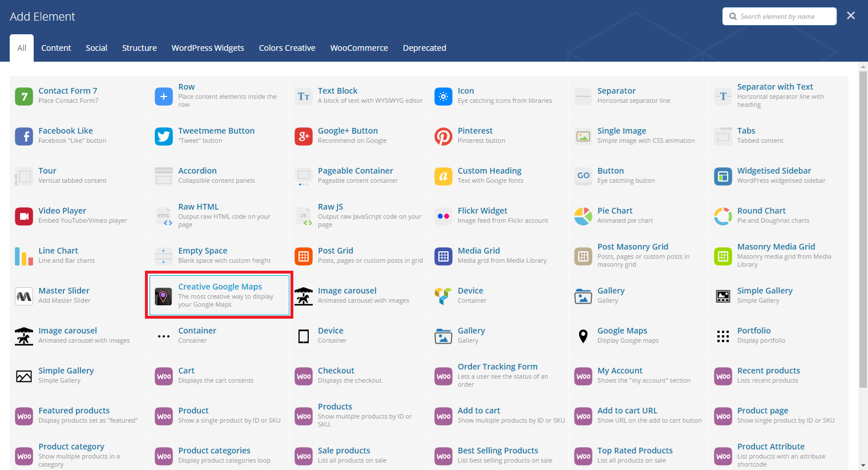Screen dimensions: 868x470
Task: Open the Content tab
Action: 56,48
